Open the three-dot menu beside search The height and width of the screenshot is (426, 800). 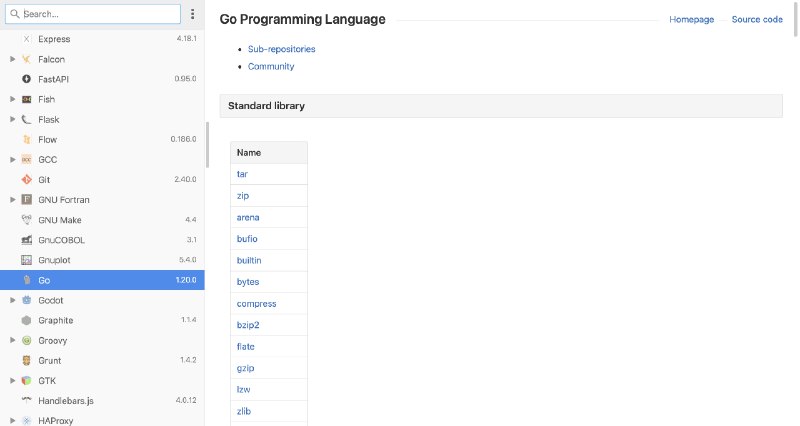[192, 14]
